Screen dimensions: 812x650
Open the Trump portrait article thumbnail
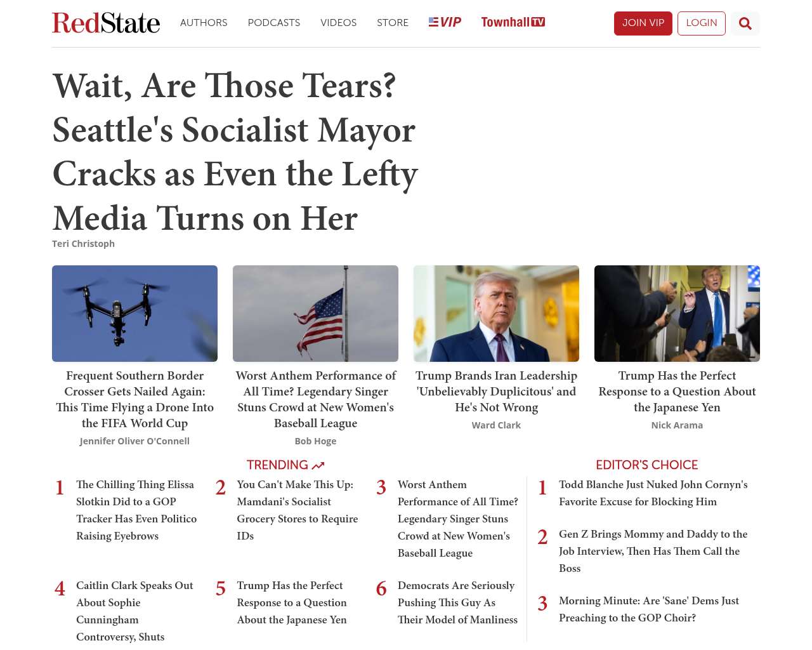(496, 314)
